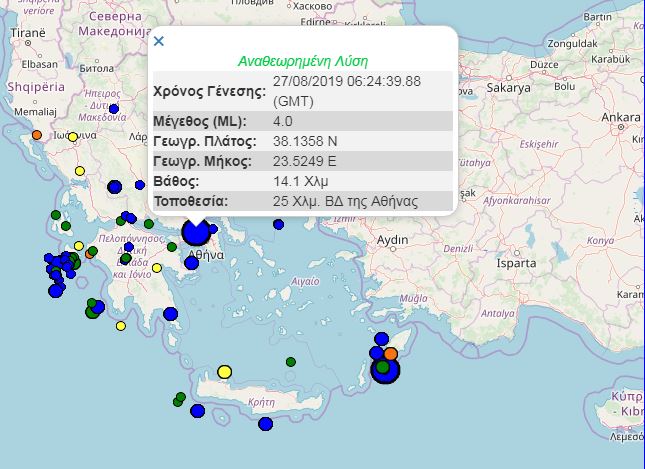Screen dimensions: 645x469
Task: Select the yellow marker beside Ioannina label
Action: tap(73, 137)
